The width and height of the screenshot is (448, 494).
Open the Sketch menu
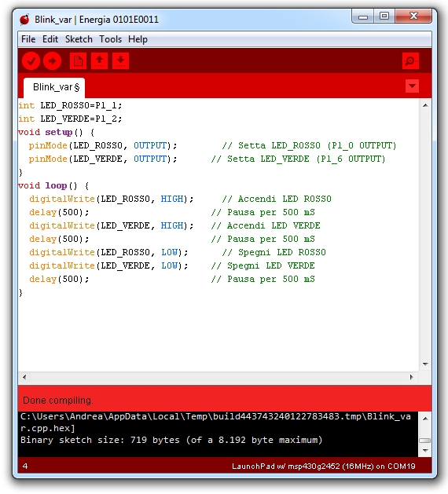[79, 39]
